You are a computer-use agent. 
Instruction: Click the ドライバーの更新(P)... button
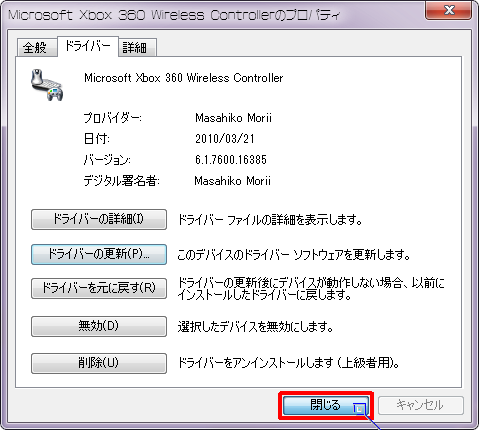coord(99,254)
